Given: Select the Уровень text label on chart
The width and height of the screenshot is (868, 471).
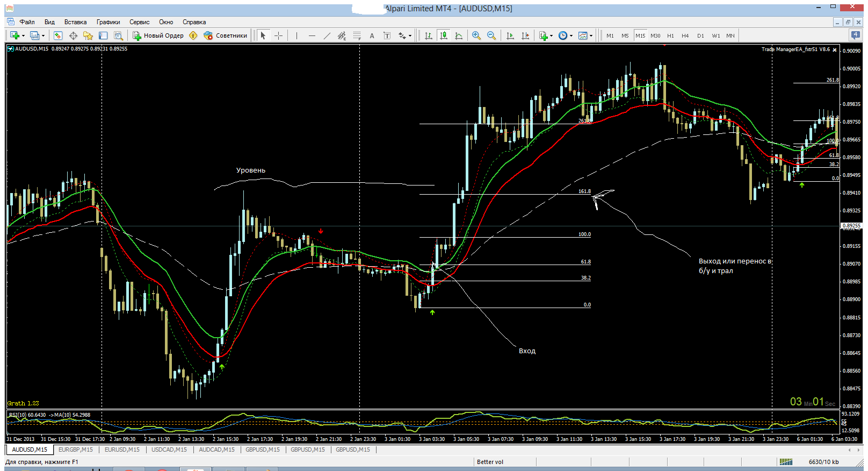Looking at the screenshot, I should [x=250, y=170].
